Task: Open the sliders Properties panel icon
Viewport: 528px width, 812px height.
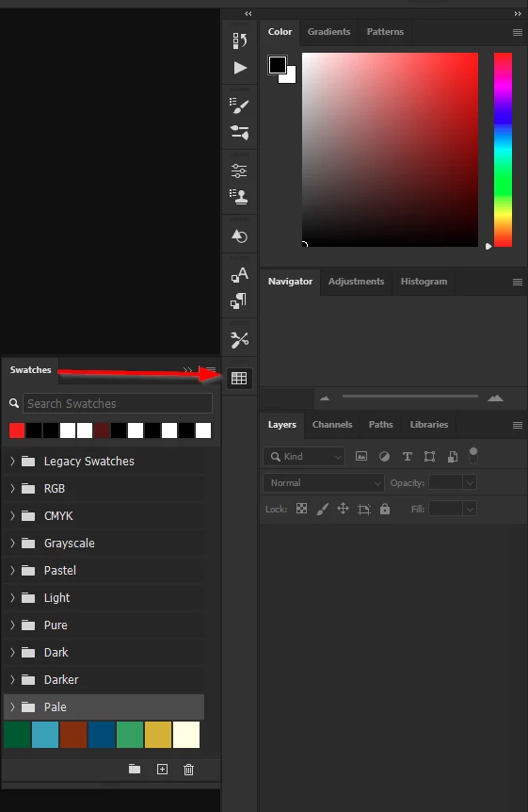Action: click(x=239, y=171)
